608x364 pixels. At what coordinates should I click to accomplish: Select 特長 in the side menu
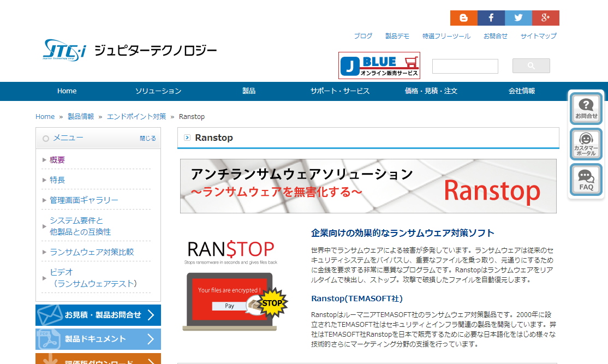coord(57,180)
